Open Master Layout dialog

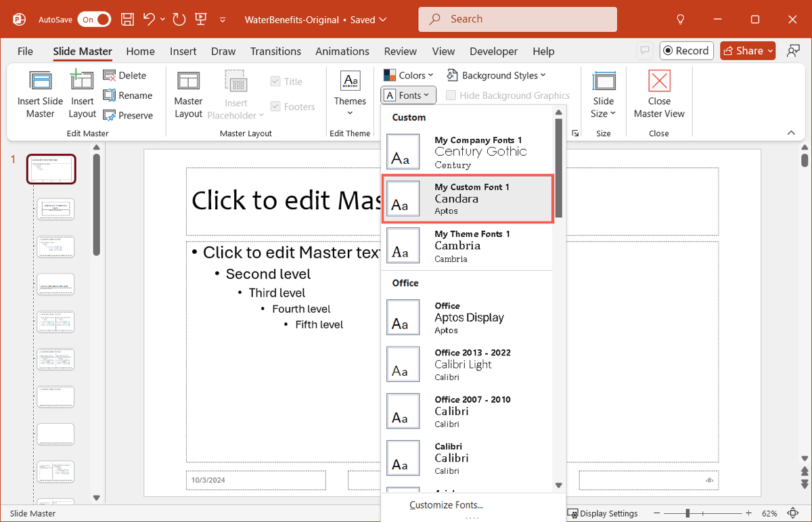[188, 95]
